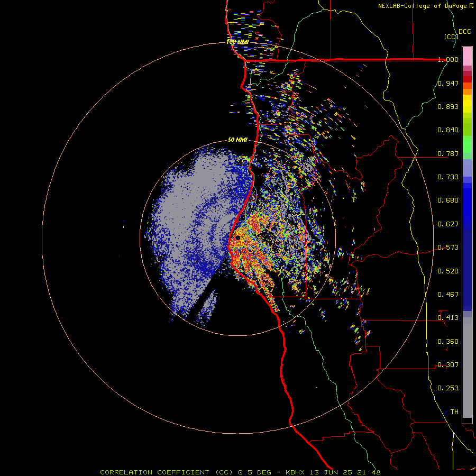The height and width of the screenshot is (476, 476).
Task: Click the DCC product label
Action: 464,32
